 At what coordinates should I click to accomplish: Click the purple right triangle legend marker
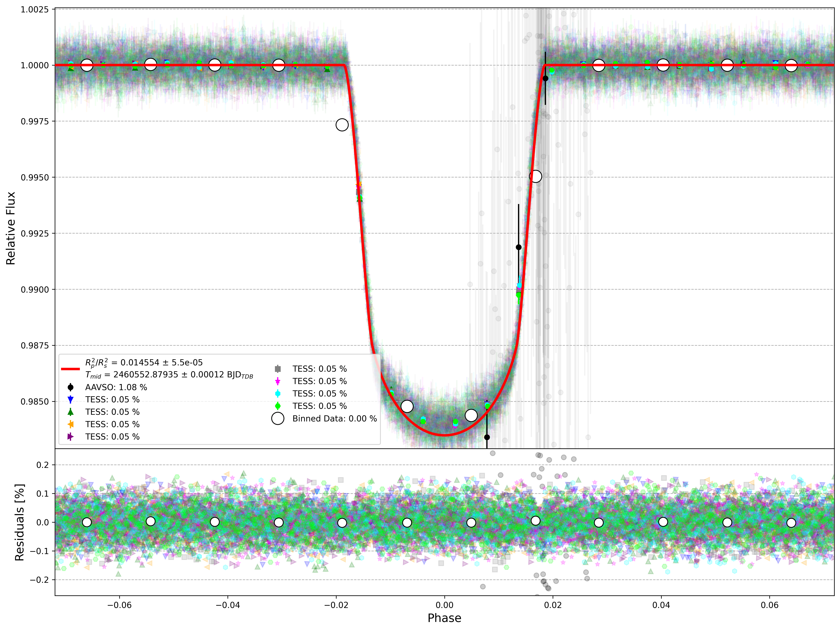click(x=70, y=437)
